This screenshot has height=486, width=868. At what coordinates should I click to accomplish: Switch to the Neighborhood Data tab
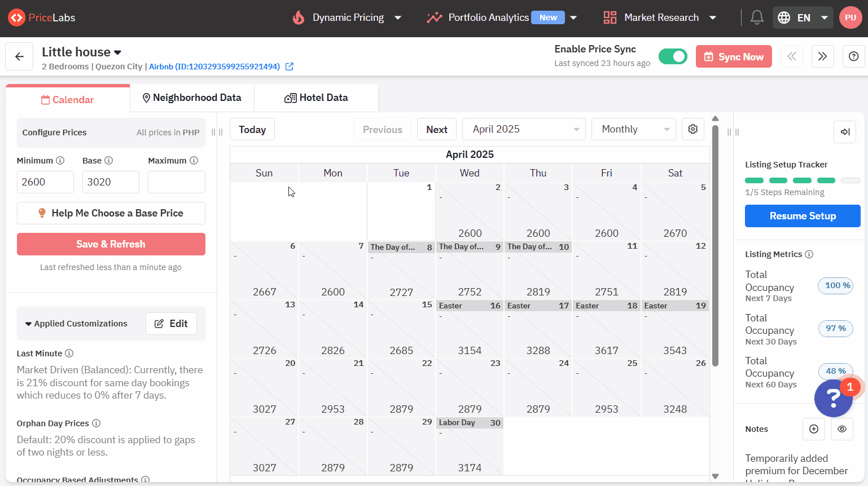(x=192, y=98)
